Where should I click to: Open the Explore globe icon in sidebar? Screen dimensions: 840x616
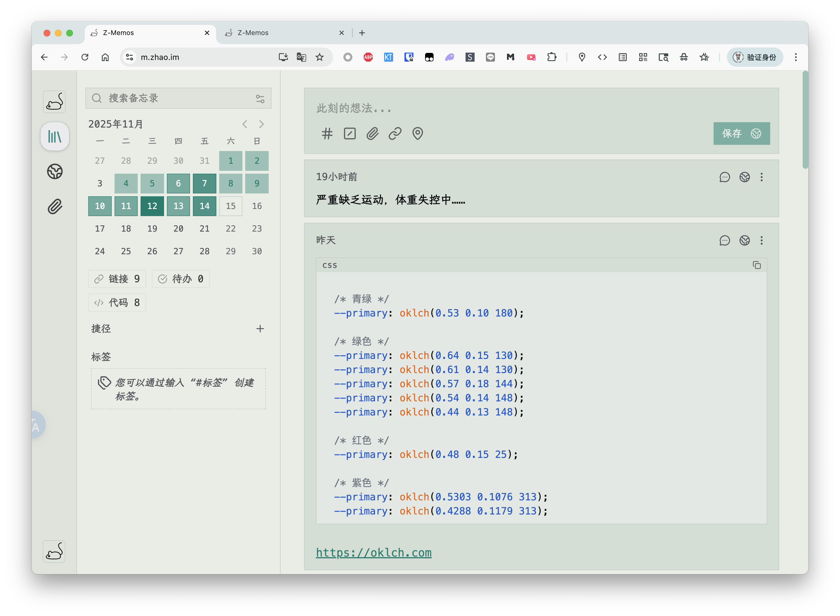click(x=55, y=171)
